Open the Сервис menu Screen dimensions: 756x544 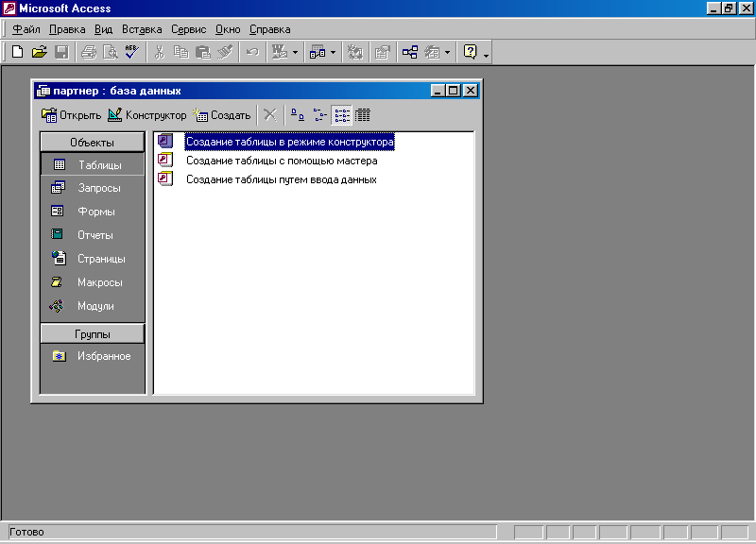[188, 29]
